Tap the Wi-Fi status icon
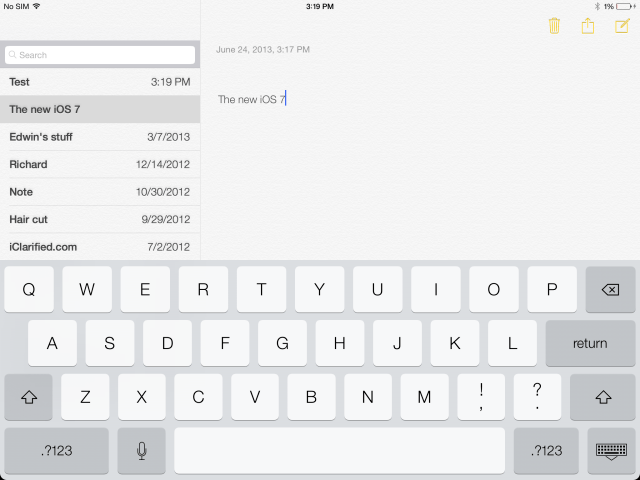This screenshot has height=480, width=640. coord(36,6)
